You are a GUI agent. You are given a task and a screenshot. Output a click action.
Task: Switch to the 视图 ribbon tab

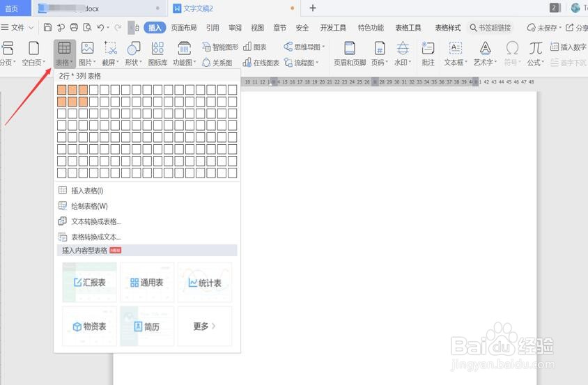(x=257, y=28)
